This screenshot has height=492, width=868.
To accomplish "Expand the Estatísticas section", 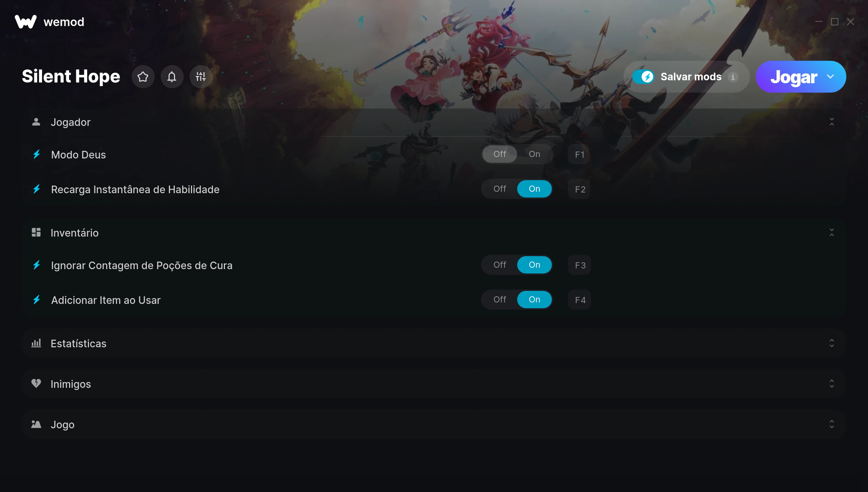I will 832,343.
